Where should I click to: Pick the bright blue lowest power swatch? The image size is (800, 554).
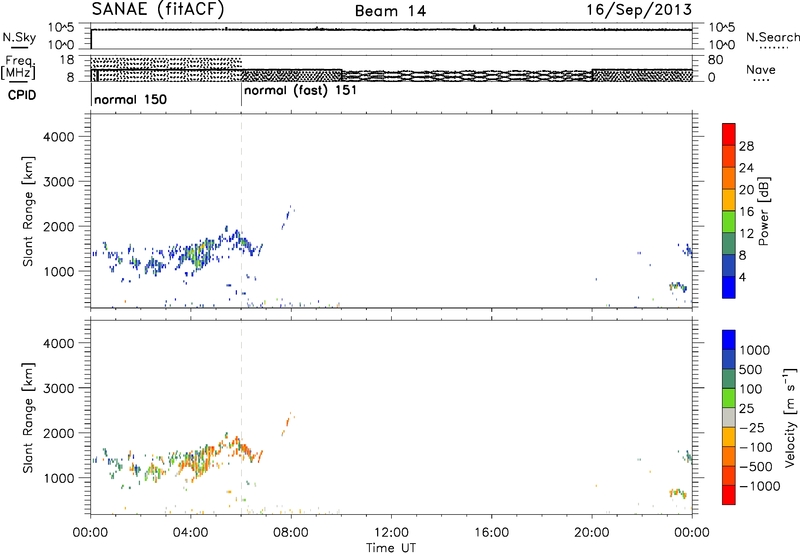coord(729,287)
